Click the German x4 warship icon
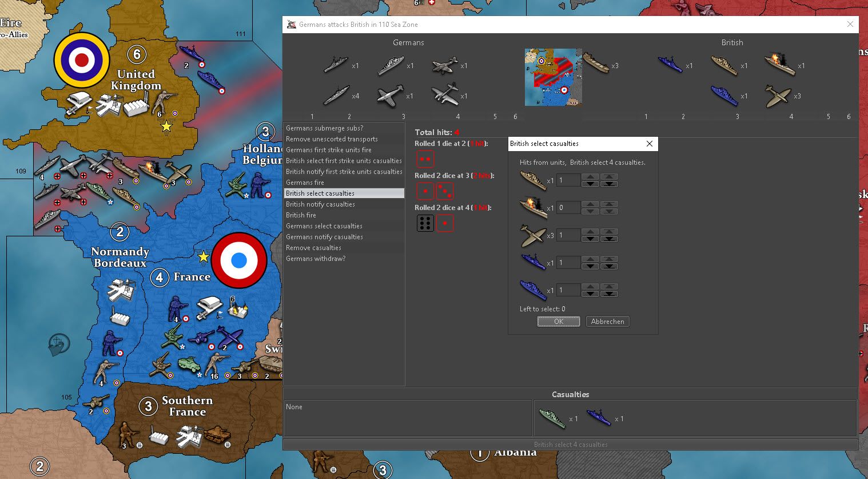The height and width of the screenshot is (479, 868). click(x=336, y=96)
